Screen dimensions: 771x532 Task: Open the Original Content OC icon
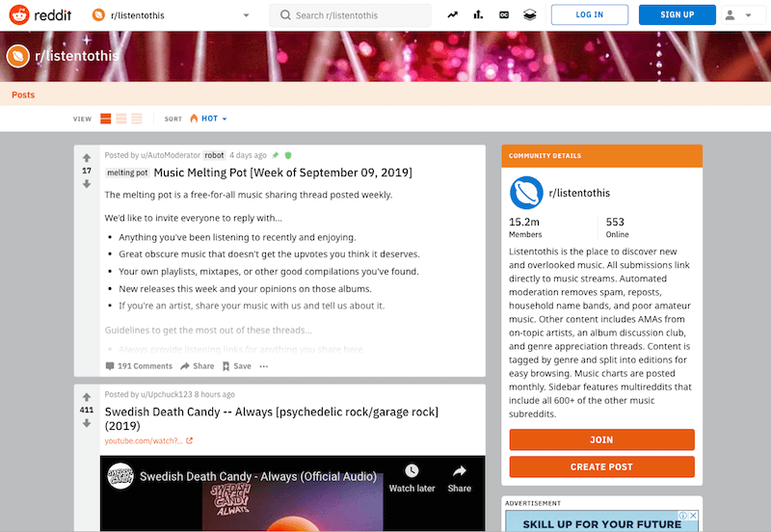tap(504, 14)
